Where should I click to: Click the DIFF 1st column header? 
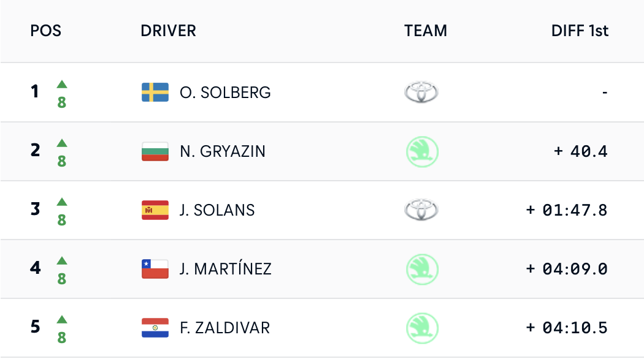(580, 31)
